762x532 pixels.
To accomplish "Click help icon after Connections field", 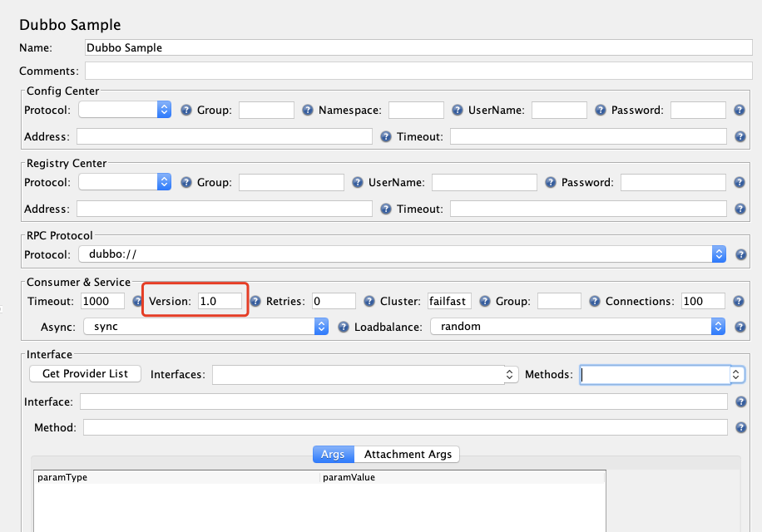I will click(739, 302).
